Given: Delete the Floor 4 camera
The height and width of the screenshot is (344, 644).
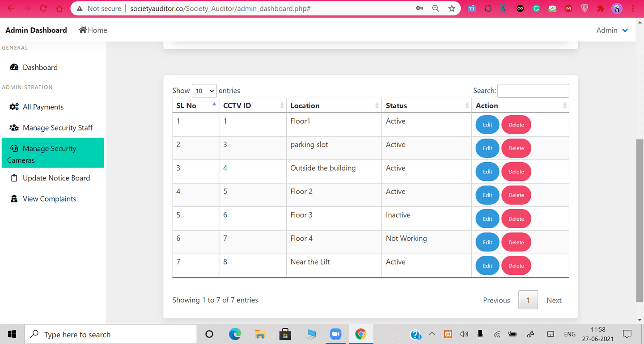Looking at the screenshot, I should coord(516,242).
